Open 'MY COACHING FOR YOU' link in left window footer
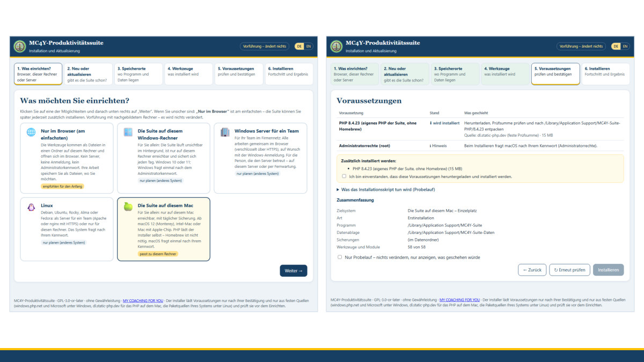This screenshot has height=362, width=644. click(143, 300)
